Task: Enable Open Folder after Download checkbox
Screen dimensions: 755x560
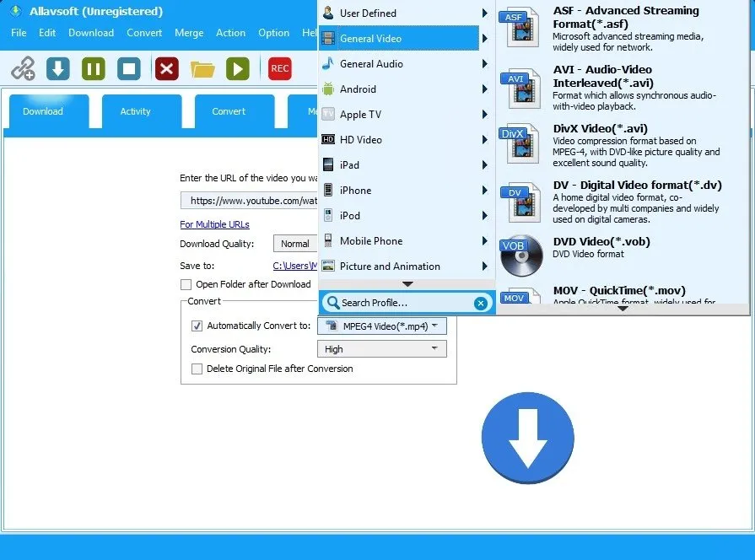Action: tap(186, 284)
